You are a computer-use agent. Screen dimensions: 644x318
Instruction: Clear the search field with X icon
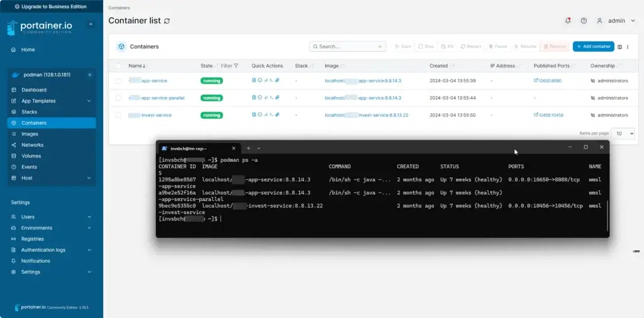click(380, 47)
